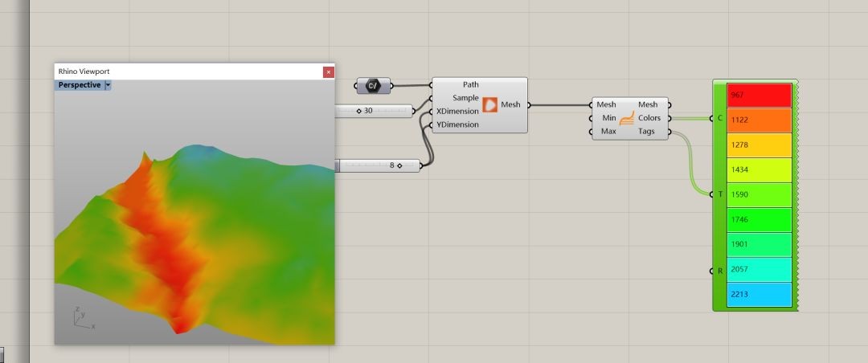Screen dimensions: 868x363
Task: Select the orange 1122 legend swatch
Action: tap(759, 120)
